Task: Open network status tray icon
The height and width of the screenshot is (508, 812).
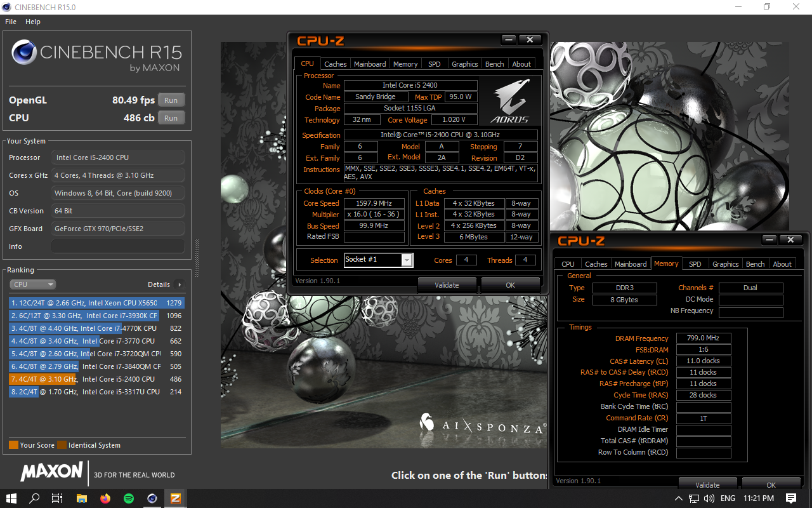Action: (694, 498)
